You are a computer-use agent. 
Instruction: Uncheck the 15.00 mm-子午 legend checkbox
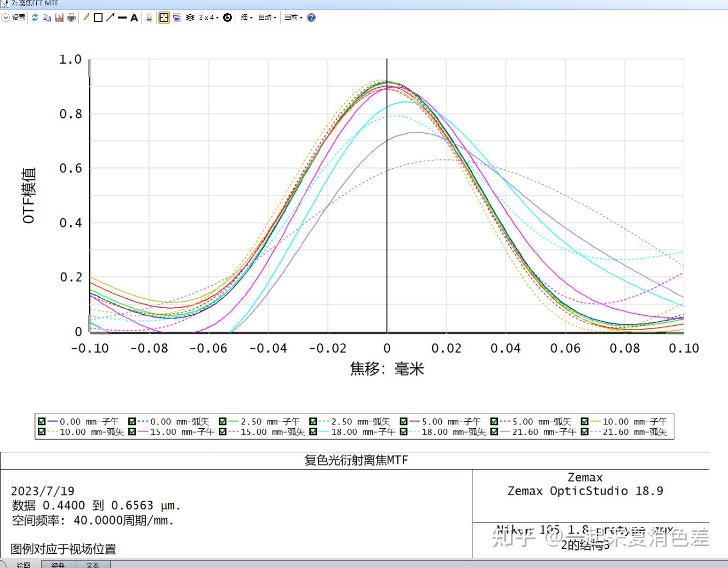click(x=132, y=432)
